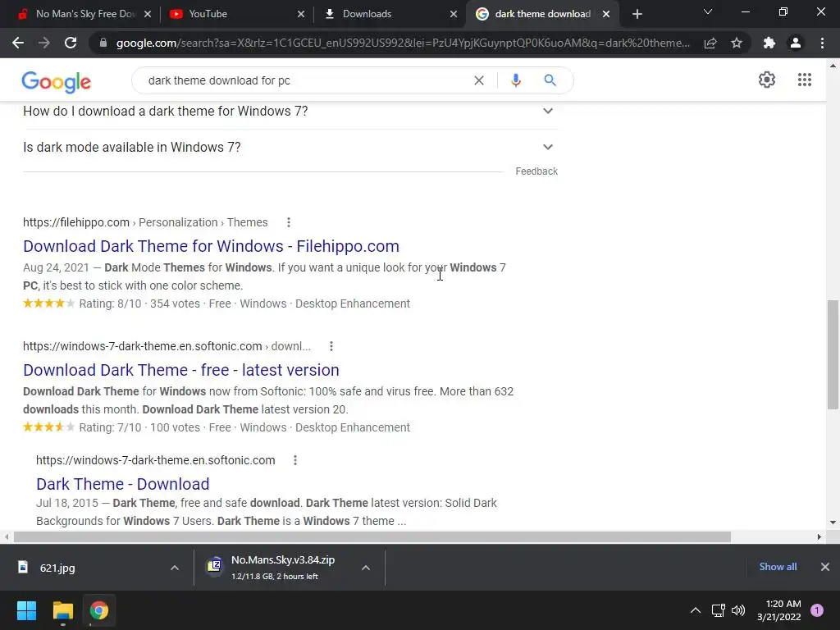Open the notification badge in the taskbar
840x630 pixels.
click(817, 610)
